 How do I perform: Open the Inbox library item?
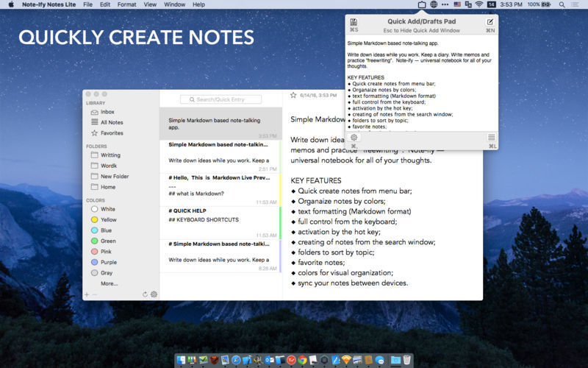pyautogui.click(x=107, y=112)
